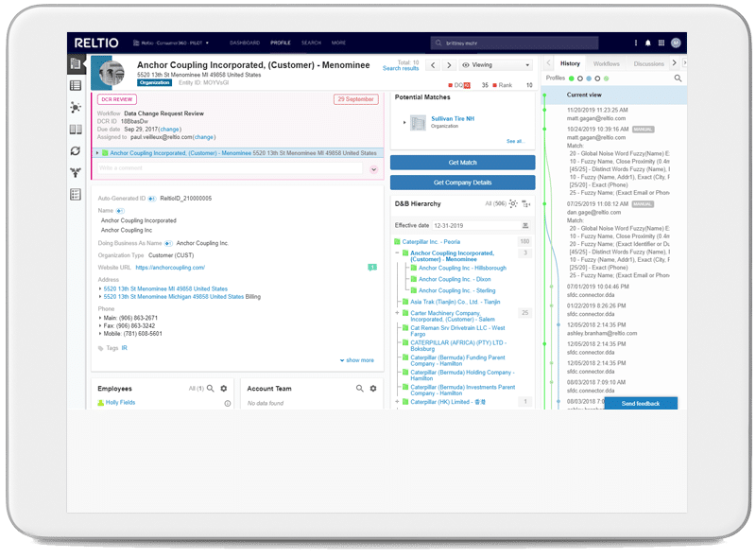756x558 pixels.
Task: Toggle the green profile dot next to Profiles
Action: [571, 78]
